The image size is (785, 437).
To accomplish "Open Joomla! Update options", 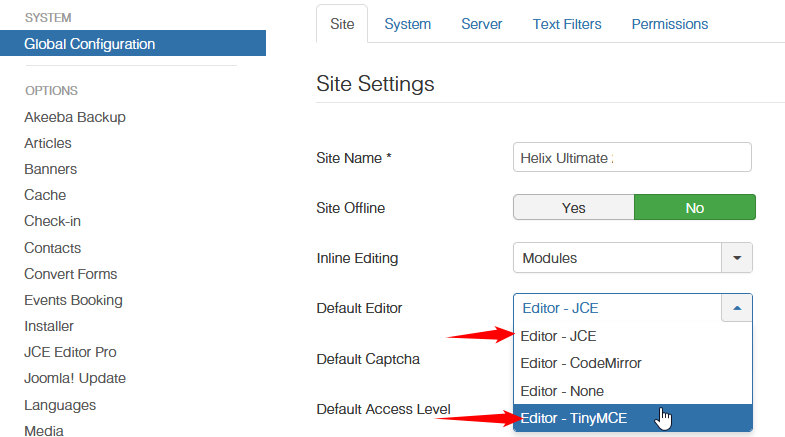I will (75, 378).
